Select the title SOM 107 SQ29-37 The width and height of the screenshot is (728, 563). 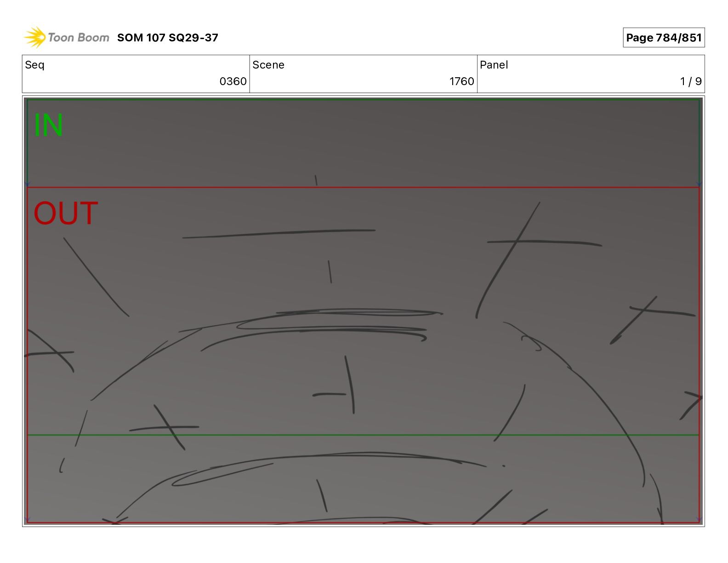click(168, 38)
